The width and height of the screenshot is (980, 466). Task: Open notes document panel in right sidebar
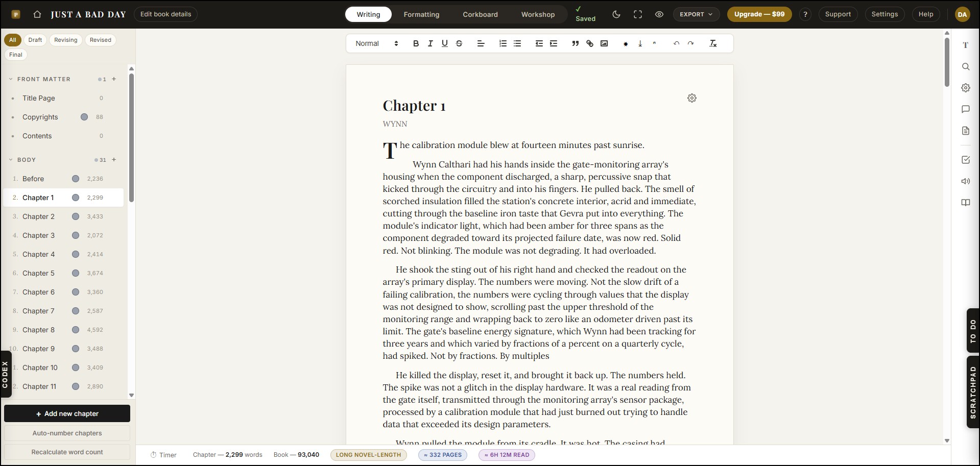tap(965, 131)
